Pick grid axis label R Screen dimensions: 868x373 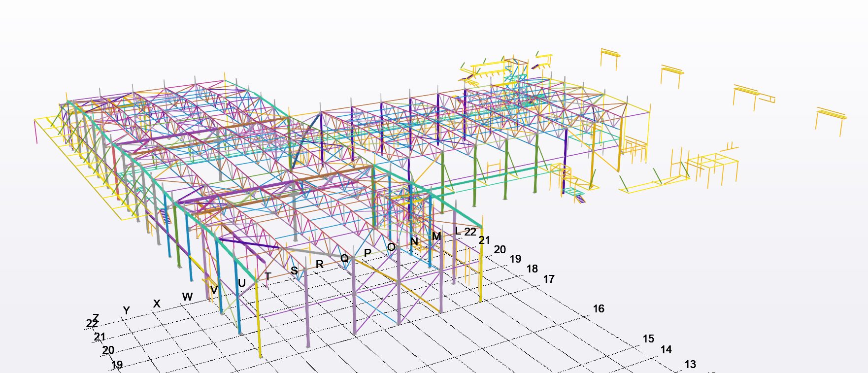pos(319,264)
